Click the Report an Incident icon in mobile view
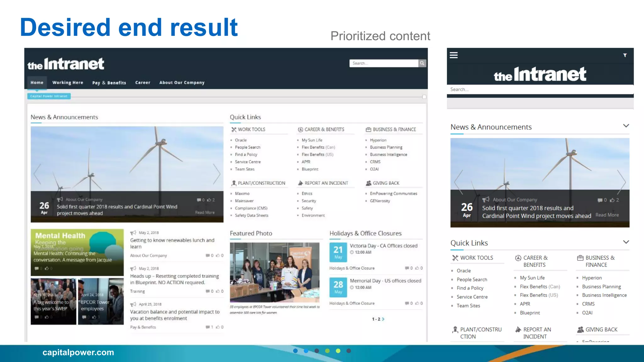This screenshot has width=644, height=362. click(x=518, y=330)
